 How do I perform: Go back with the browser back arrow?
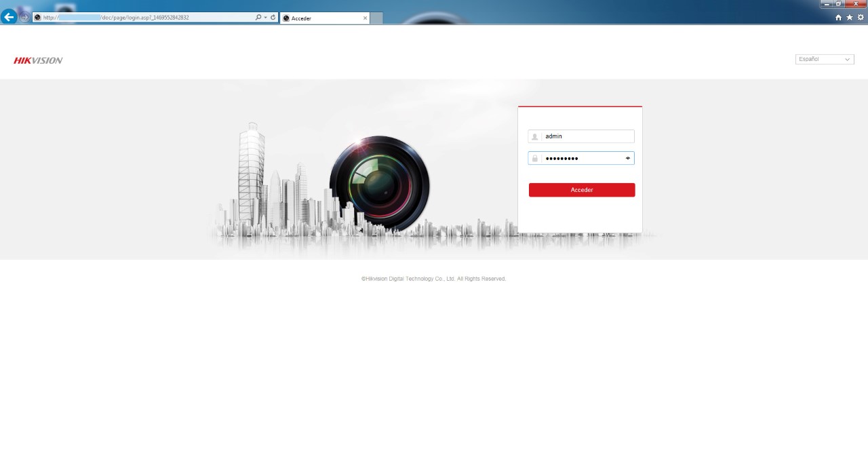pos(9,18)
